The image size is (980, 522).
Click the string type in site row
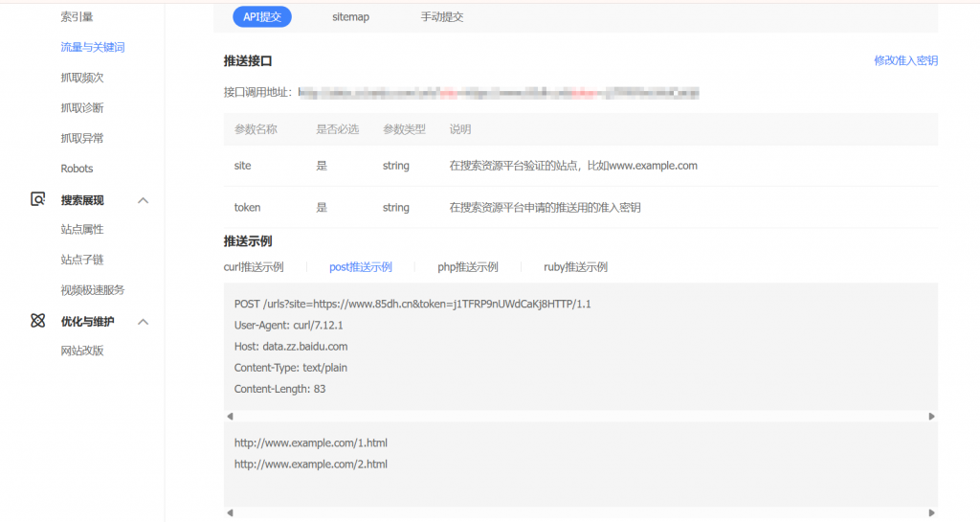(396, 166)
